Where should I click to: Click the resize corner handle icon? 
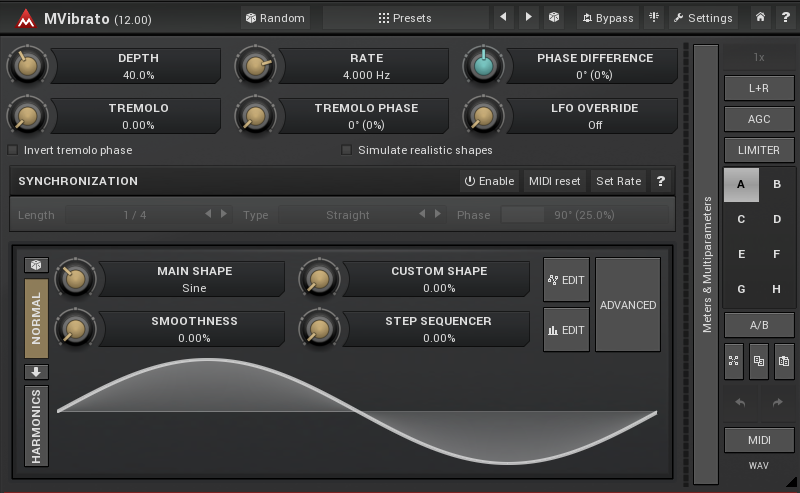point(791,481)
